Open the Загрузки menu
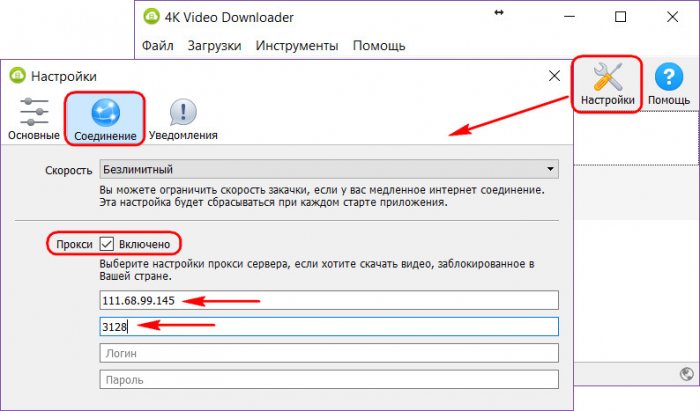 [x=214, y=46]
